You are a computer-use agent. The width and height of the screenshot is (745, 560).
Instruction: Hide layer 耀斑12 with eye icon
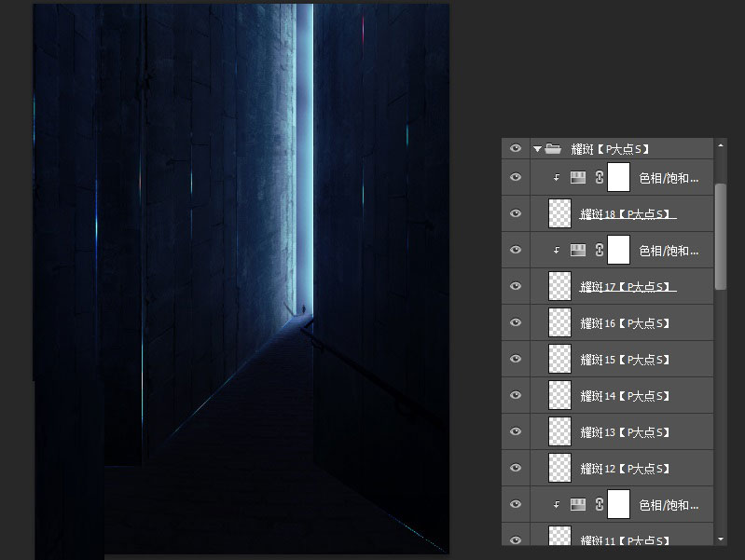coord(516,468)
